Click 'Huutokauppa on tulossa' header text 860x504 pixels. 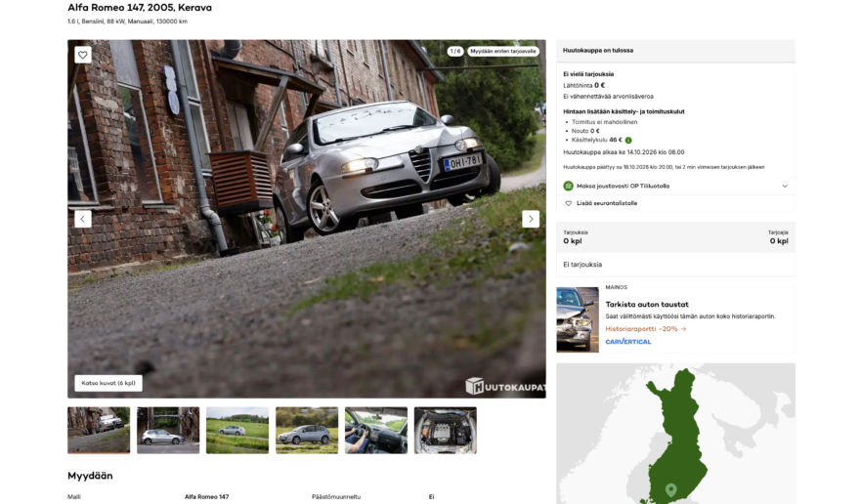pyautogui.click(x=598, y=51)
